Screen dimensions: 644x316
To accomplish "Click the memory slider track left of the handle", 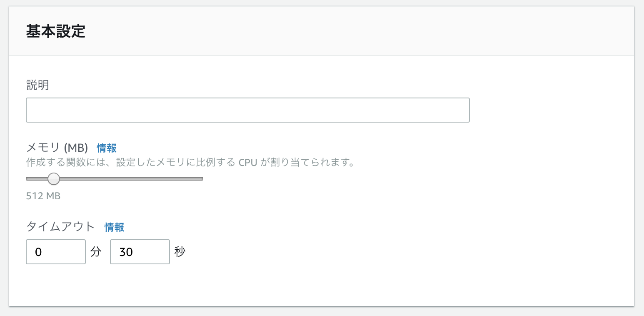I will click(x=35, y=179).
